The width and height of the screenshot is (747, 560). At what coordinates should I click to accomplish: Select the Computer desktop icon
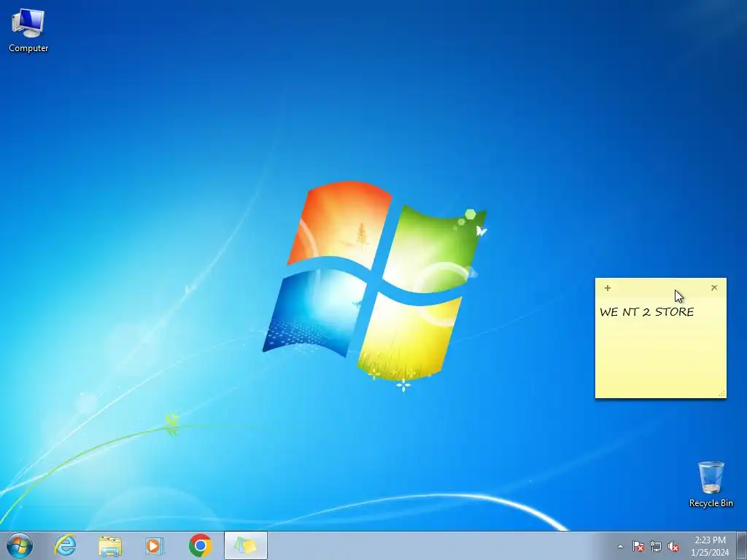click(x=28, y=31)
